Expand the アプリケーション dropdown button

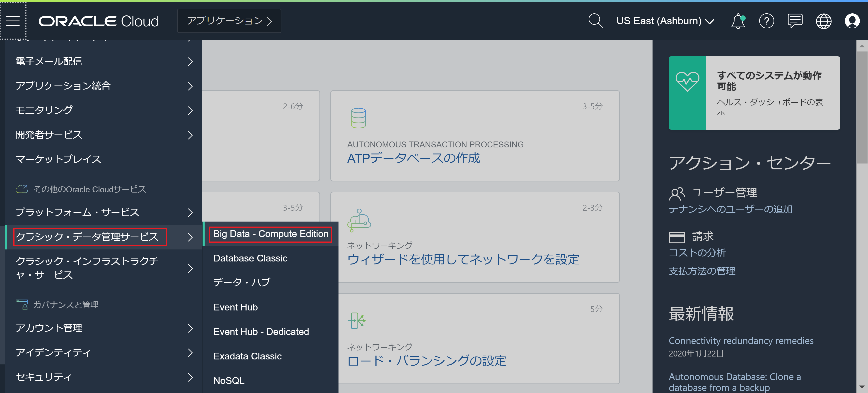(229, 21)
